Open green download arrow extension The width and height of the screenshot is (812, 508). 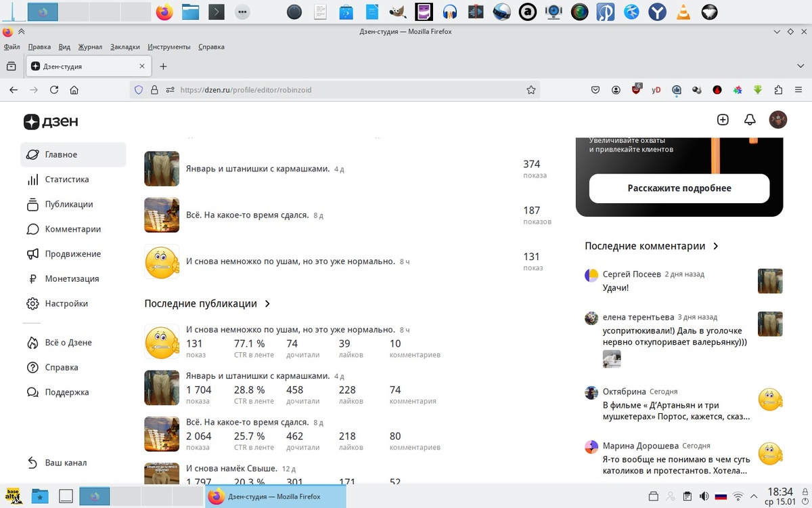tap(758, 89)
